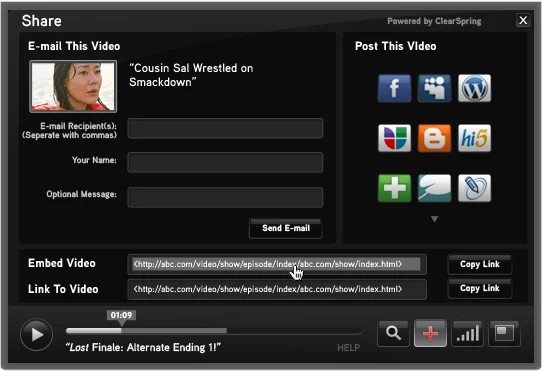Close the Share panel
This screenshot has width=542, height=371.
pos(523,20)
